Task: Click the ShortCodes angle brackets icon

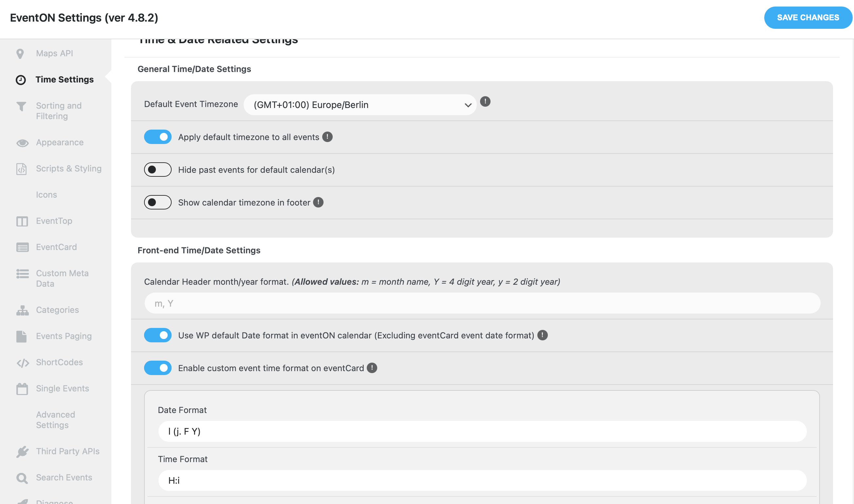Action: point(23,363)
